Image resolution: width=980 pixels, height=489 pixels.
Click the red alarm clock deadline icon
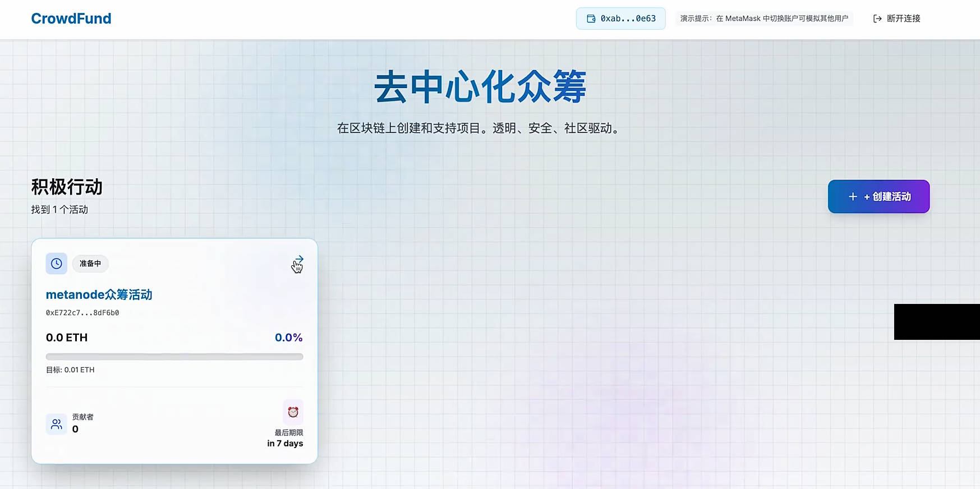tap(293, 412)
